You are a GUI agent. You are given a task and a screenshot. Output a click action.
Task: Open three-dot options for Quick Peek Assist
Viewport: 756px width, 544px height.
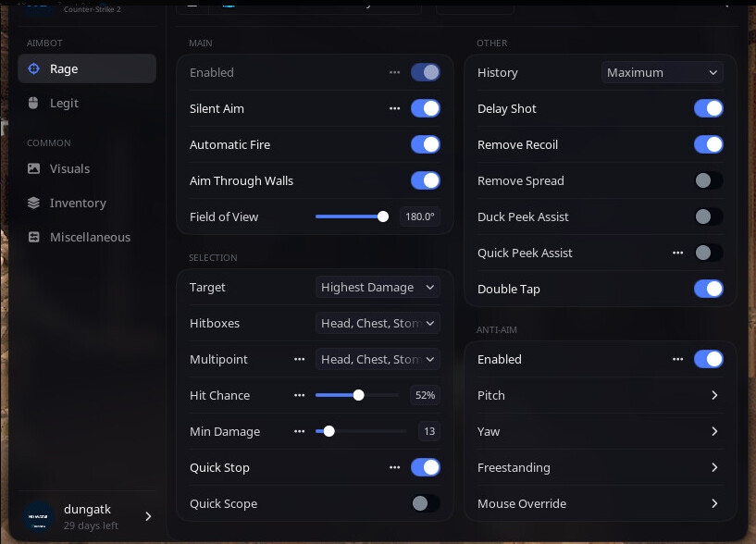click(678, 253)
